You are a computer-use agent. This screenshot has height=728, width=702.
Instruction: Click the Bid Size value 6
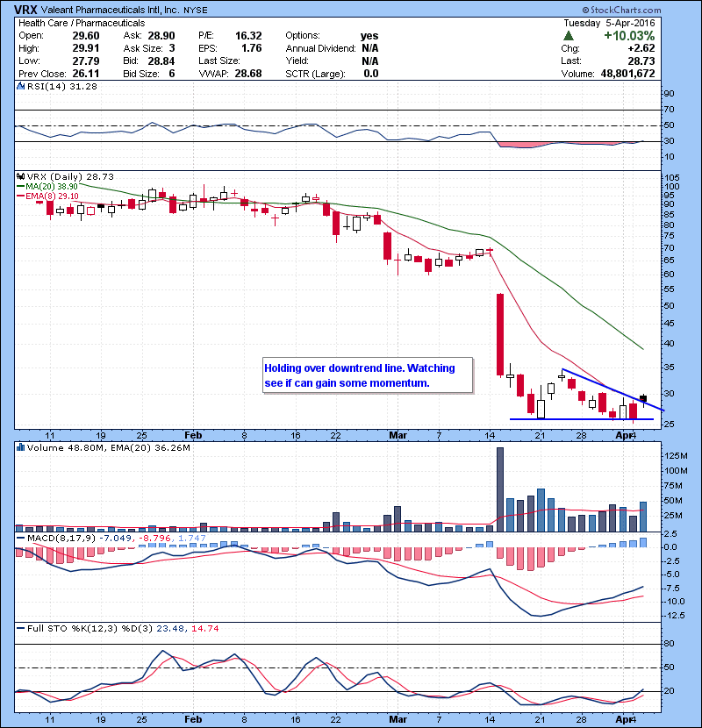click(172, 74)
